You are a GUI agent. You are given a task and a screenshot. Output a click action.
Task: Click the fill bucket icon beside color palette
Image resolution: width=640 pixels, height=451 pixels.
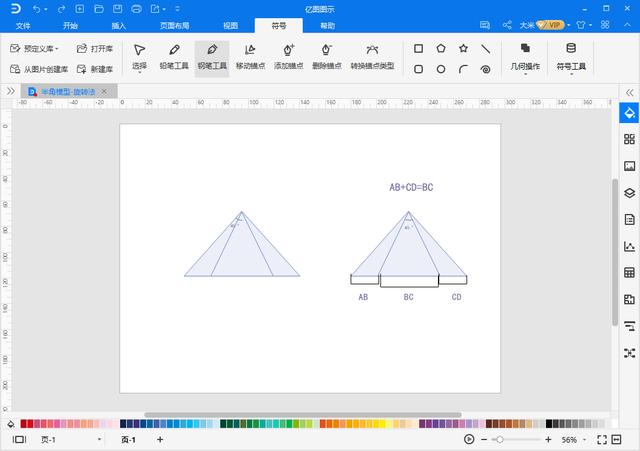tap(11, 424)
